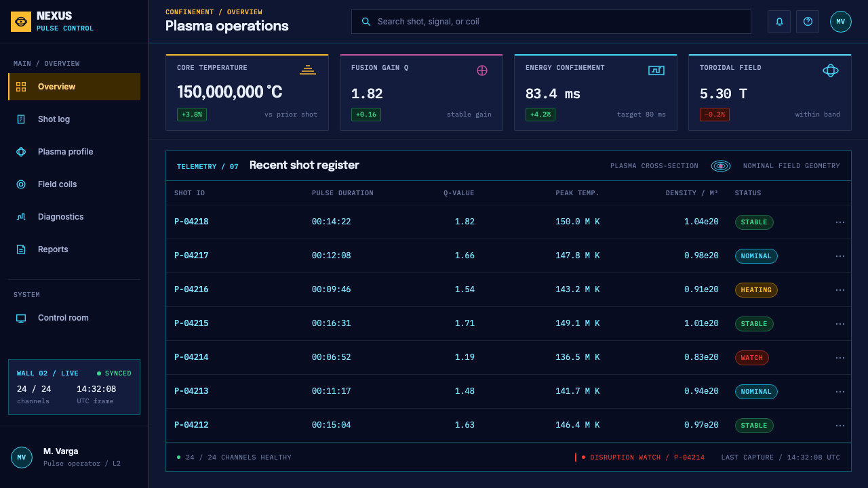Click NOMINAL badge for P-04217
Screen dimensions: 868x488
(756, 256)
